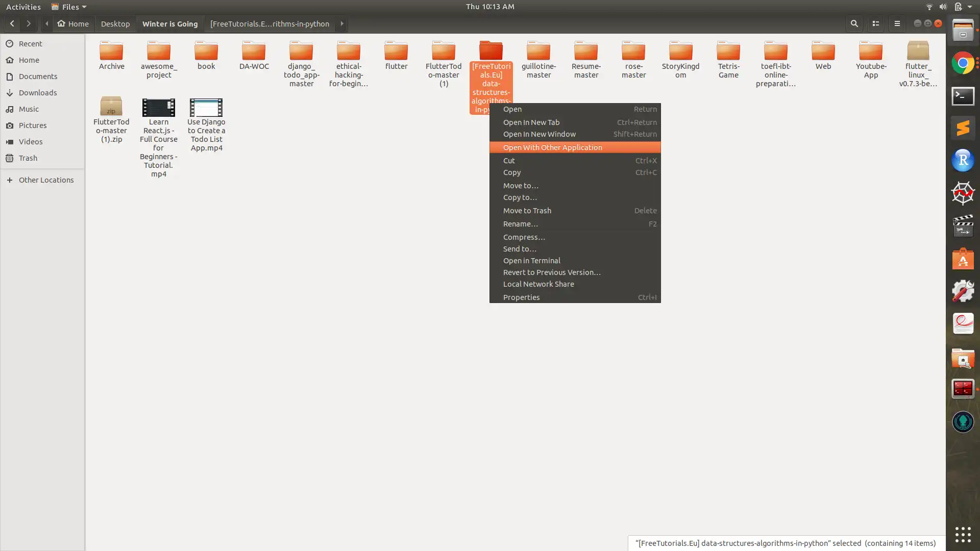This screenshot has width=980, height=551.
Task: Open Sublime Text from the dock
Action: pos(963,128)
